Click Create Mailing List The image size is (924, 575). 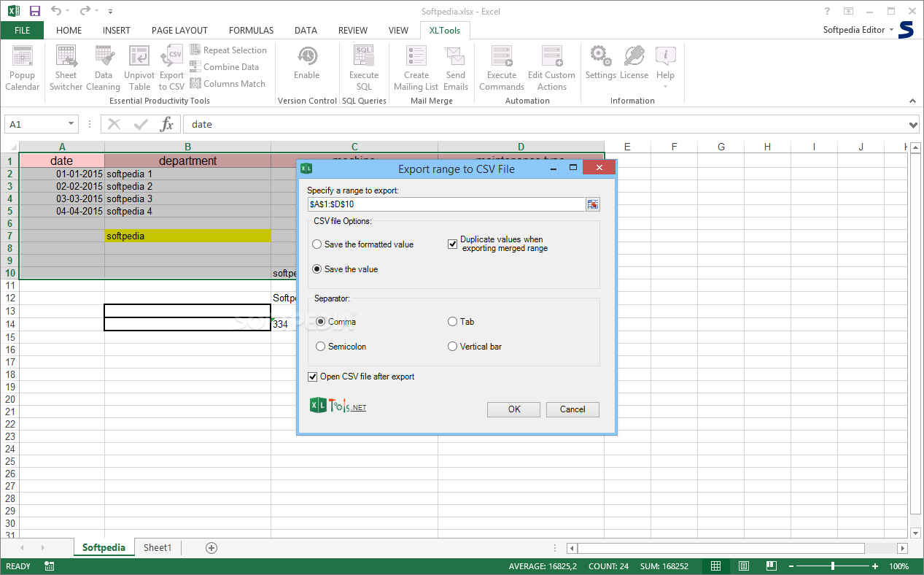coord(416,68)
